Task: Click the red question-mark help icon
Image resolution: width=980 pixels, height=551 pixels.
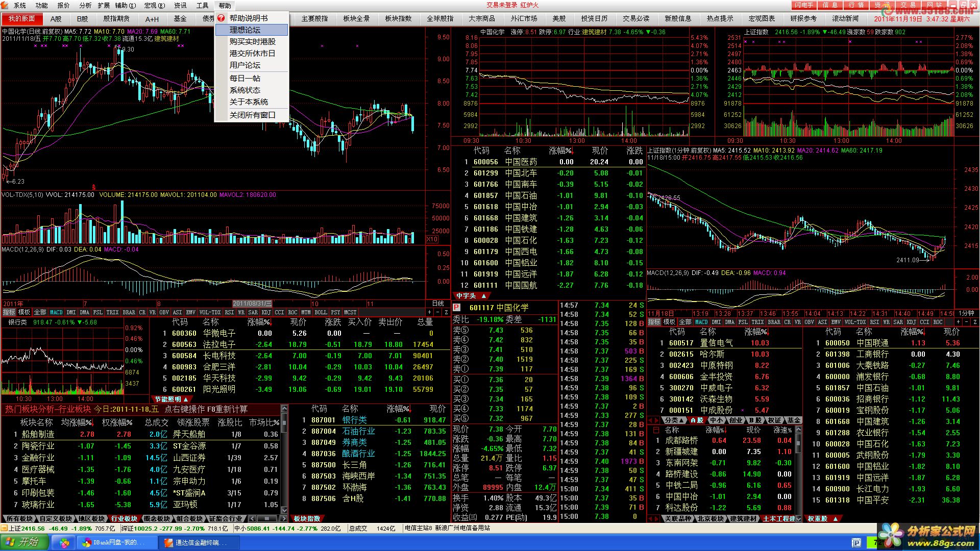Action: [x=221, y=18]
